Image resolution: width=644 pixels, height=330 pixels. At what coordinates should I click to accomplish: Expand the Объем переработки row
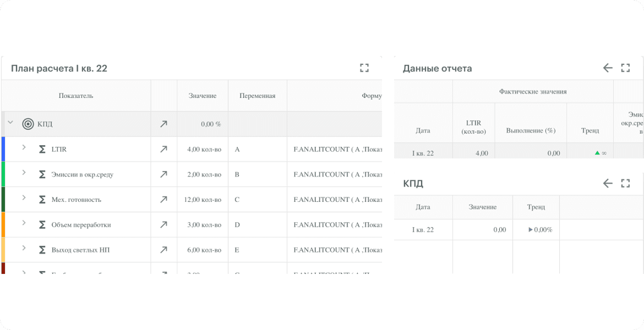(24, 222)
